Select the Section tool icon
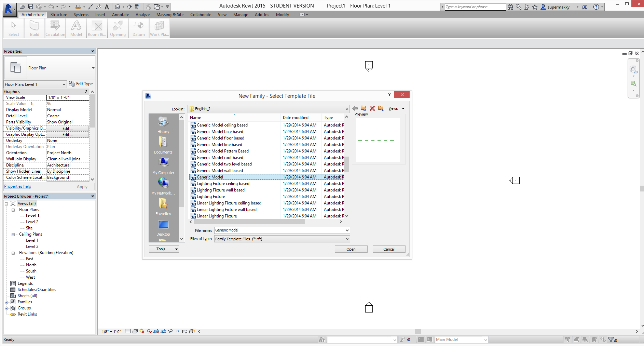 pyautogui.click(x=129, y=7)
